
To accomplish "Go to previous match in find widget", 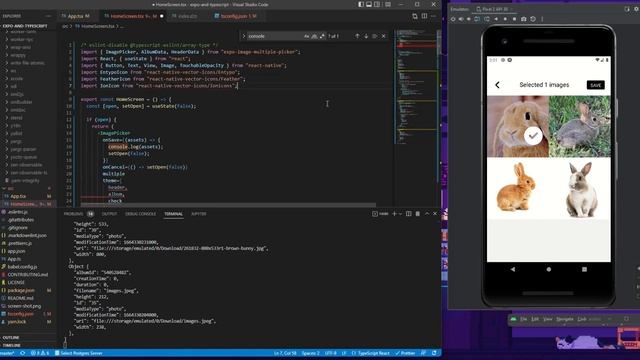I will (x=357, y=36).
